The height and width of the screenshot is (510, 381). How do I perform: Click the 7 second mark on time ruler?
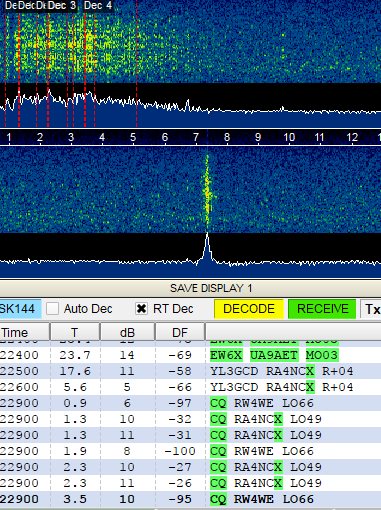pos(196,137)
